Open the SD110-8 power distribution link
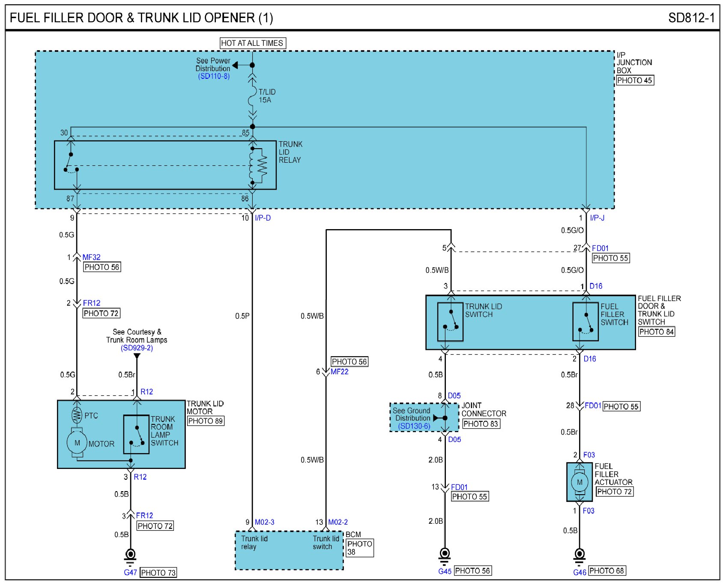The image size is (726, 588). pos(214,76)
